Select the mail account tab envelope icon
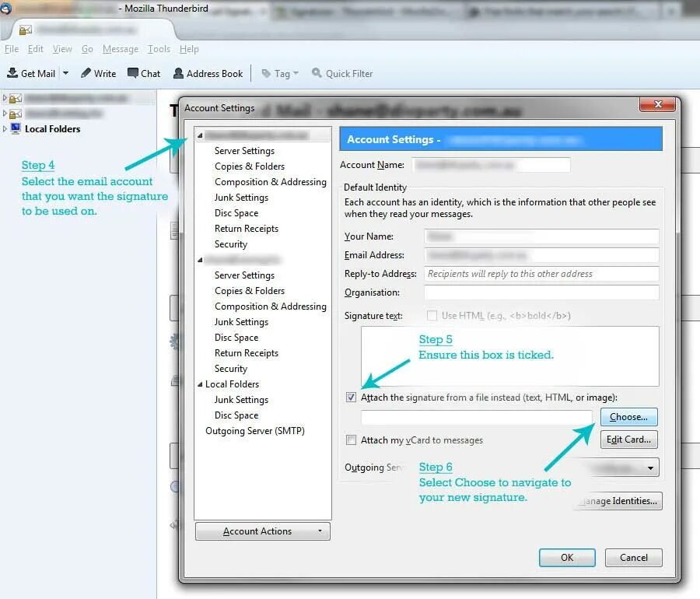 pyautogui.click(x=26, y=30)
